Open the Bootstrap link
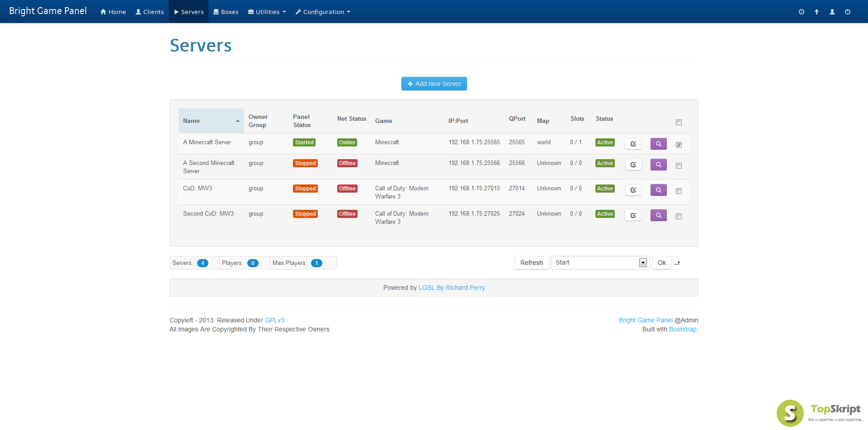Image resolution: width=868 pixels, height=430 pixels. 683,329
